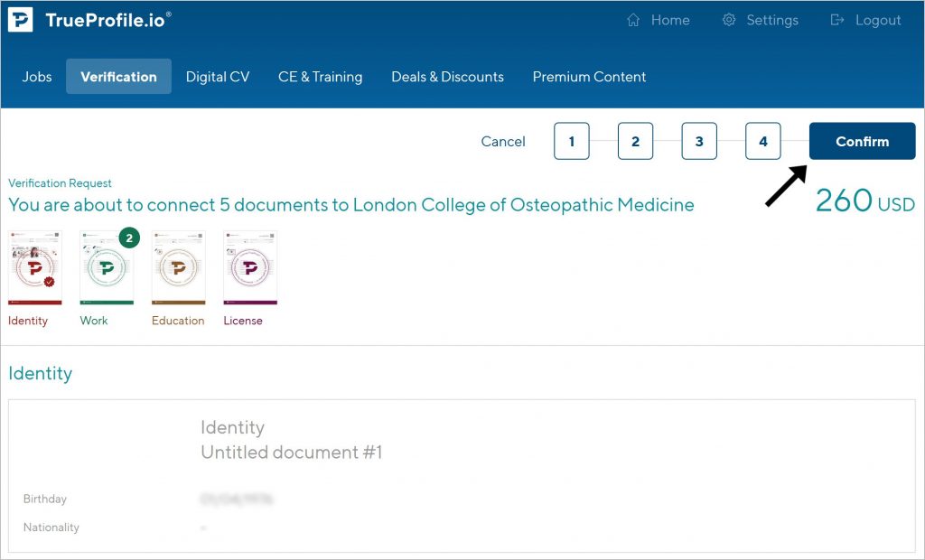Click the Settings gear icon
This screenshot has width=925, height=560.
point(729,20)
